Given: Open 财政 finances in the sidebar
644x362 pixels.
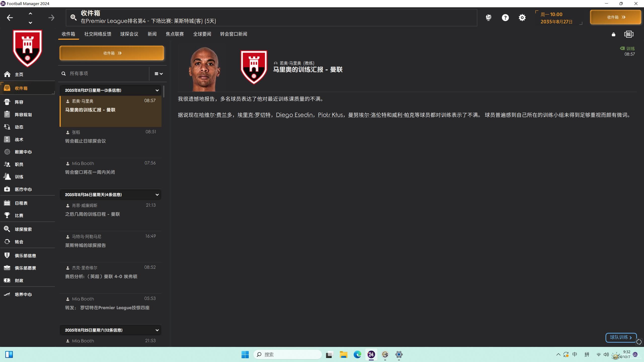Looking at the screenshot, I should [x=28, y=281].
